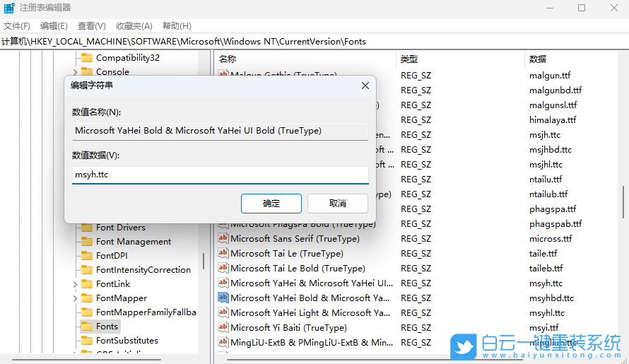
Task: Click the FontMapper folder icon
Action: click(x=87, y=298)
